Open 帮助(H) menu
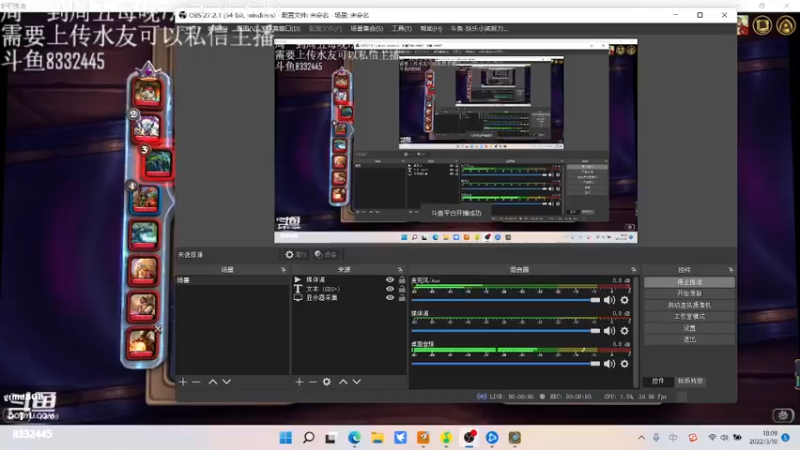The image size is (800, 450). pyautogui.click(x=431, y=29)
